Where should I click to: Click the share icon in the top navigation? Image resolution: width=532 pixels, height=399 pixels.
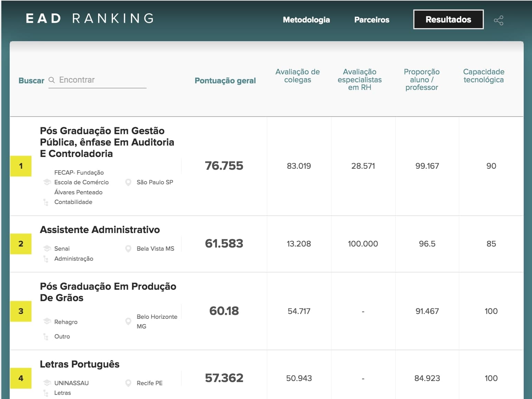(499, 21)
